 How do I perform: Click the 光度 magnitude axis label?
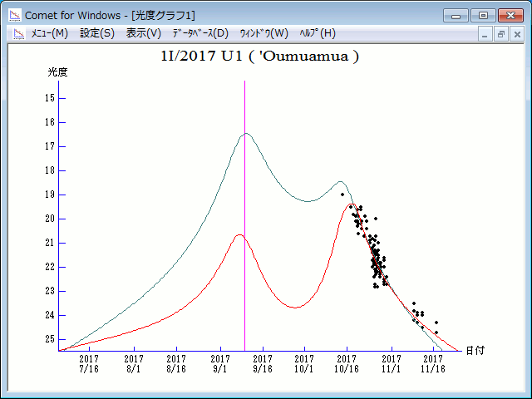pos(57,72)
